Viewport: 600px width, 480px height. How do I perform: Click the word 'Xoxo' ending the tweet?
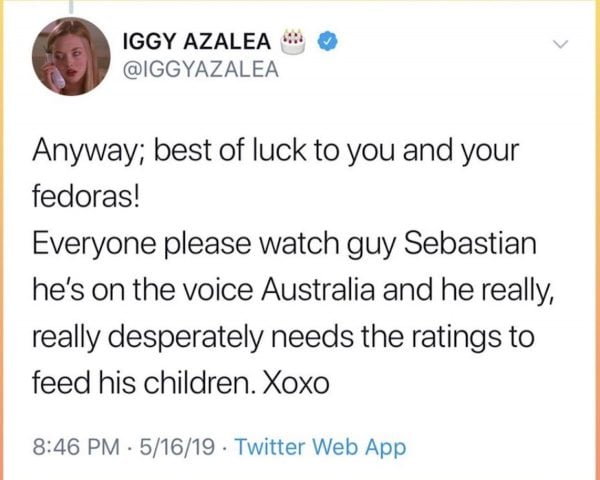click(296, 383)
